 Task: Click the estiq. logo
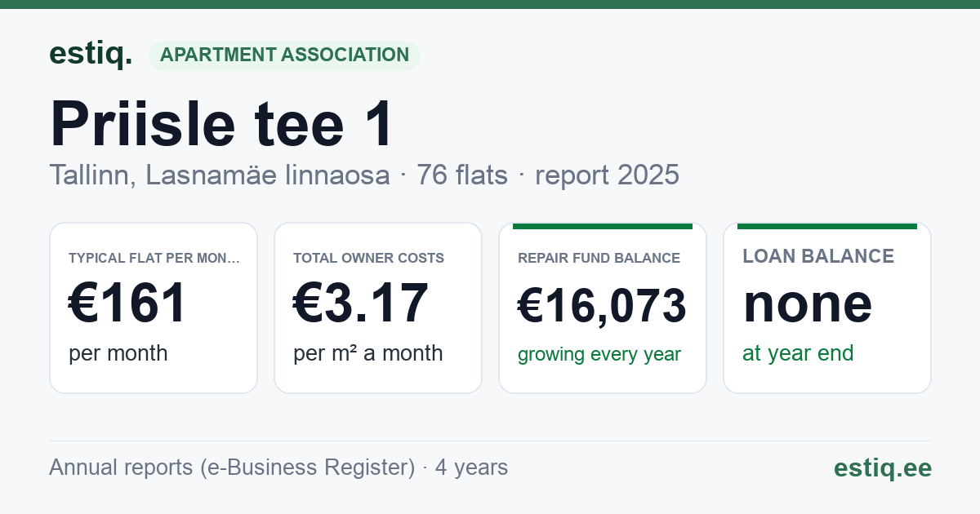[x=91, y=54]
